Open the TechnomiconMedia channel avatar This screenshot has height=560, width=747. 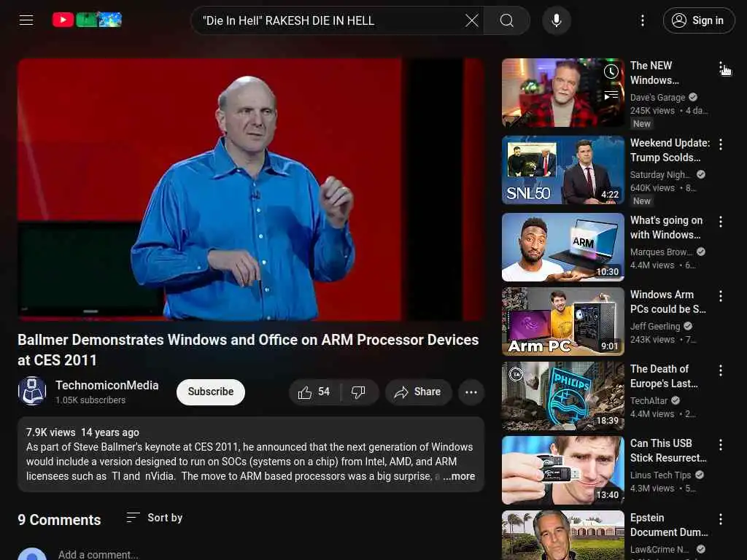[x=32, y=392]
